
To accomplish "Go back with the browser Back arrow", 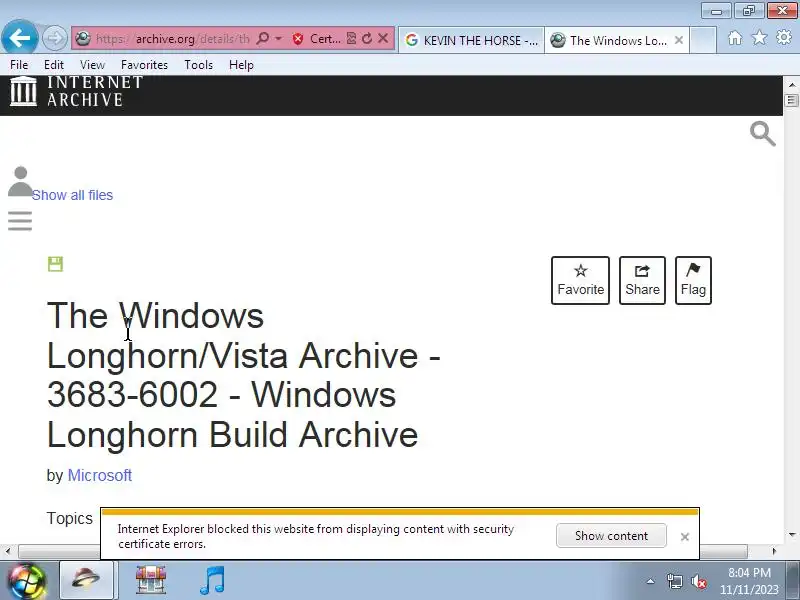I will pos(20,37).
